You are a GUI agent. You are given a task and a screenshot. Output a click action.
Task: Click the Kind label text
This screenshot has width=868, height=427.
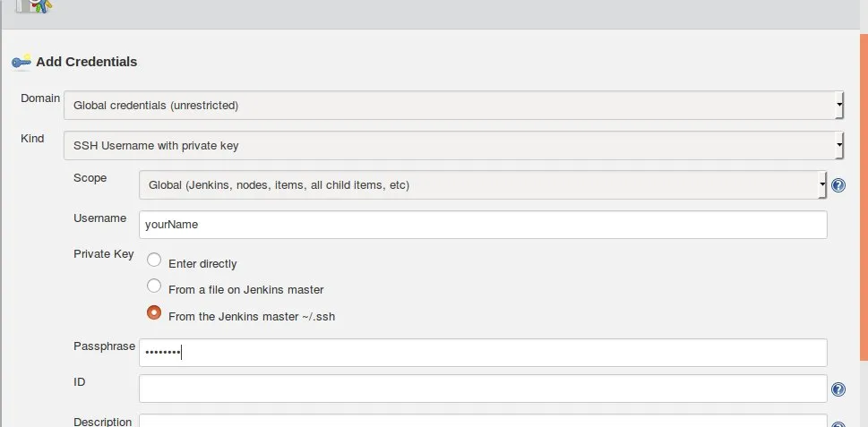(33, 138)
